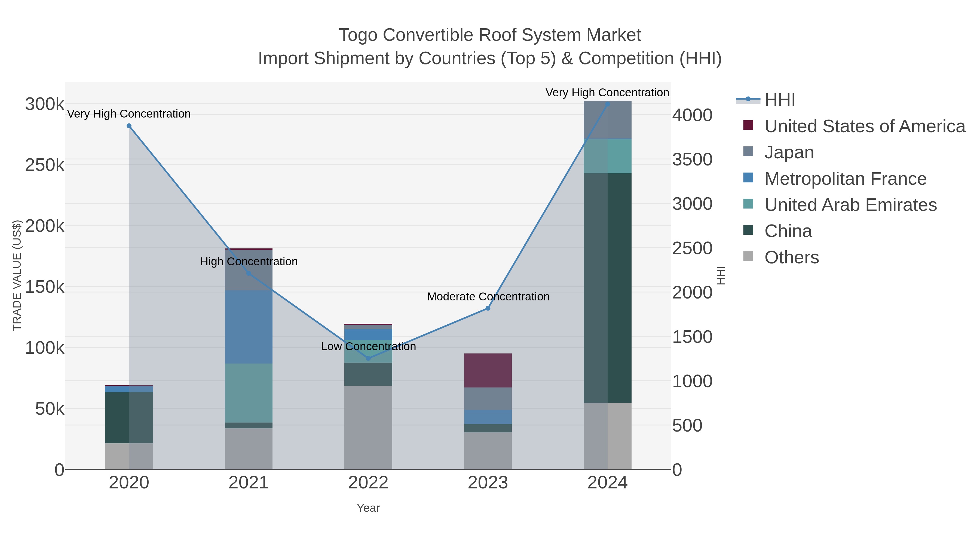
Task: Click the 300k left axis tick label
Action: coord(45,104)
